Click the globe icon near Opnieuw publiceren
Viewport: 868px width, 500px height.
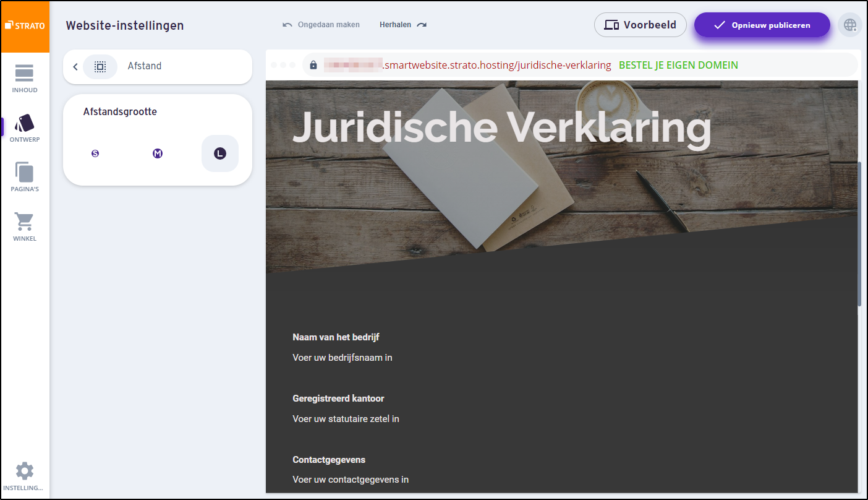[x=850, y=25]
